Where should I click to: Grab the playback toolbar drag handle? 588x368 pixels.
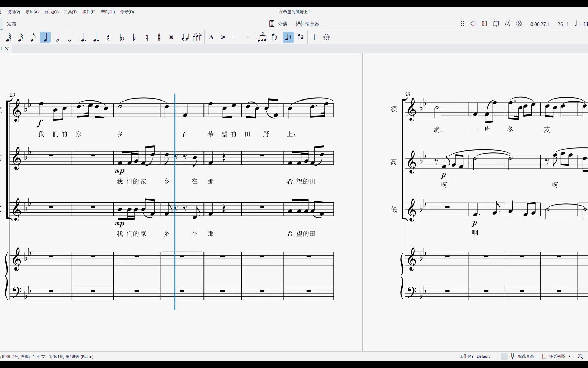[463, 24]
